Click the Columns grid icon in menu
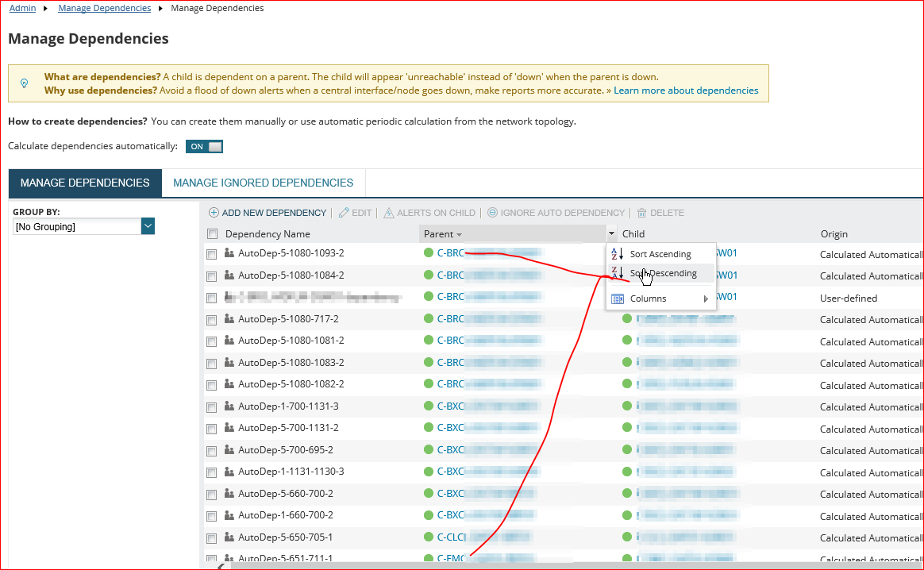The height and width of the screenshot is (570, 924). tap(618, 298)
